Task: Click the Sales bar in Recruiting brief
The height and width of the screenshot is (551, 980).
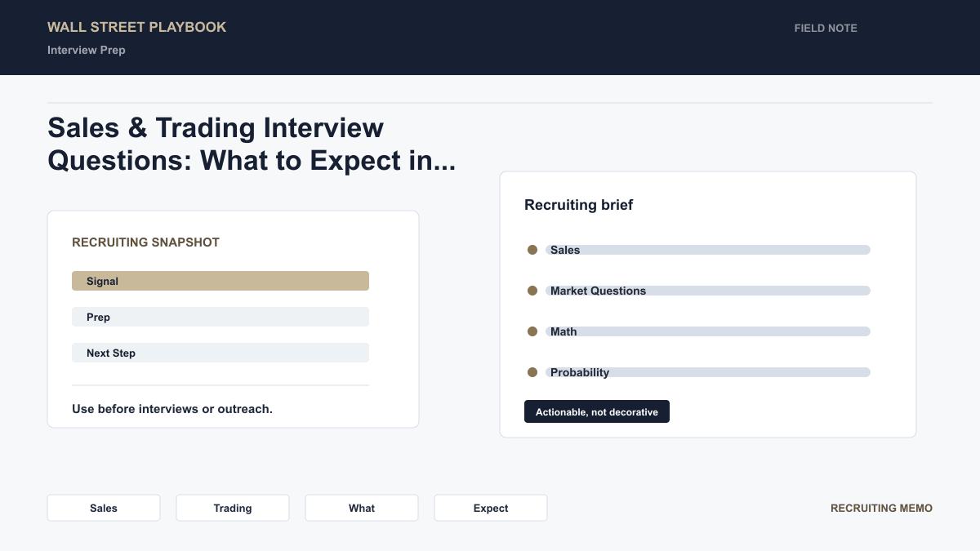Action: coord(708,250)
